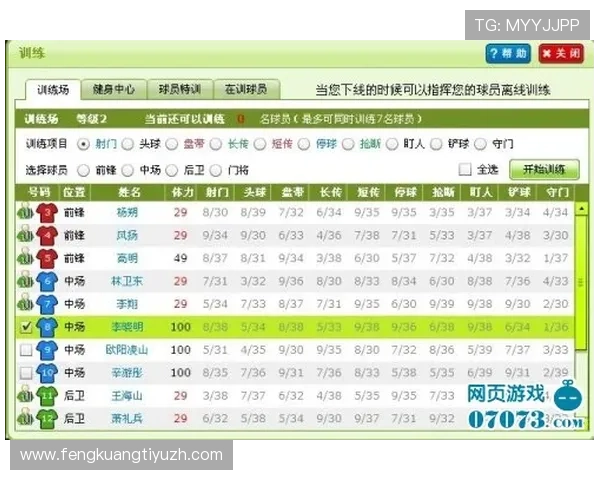This screenshot has width=600, height=480.
Task: Click player name 欧阳凌山
Action: pyautogui.click(x=127, y=350)
